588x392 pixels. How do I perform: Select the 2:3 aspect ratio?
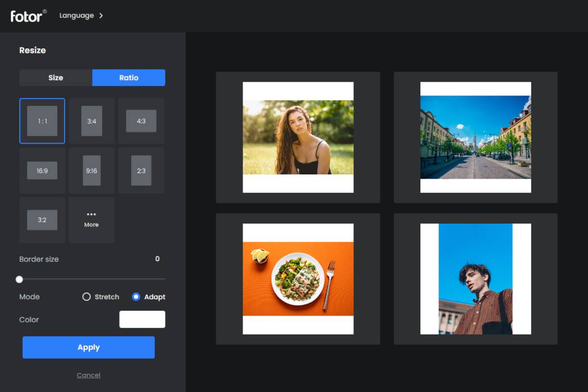141,170
